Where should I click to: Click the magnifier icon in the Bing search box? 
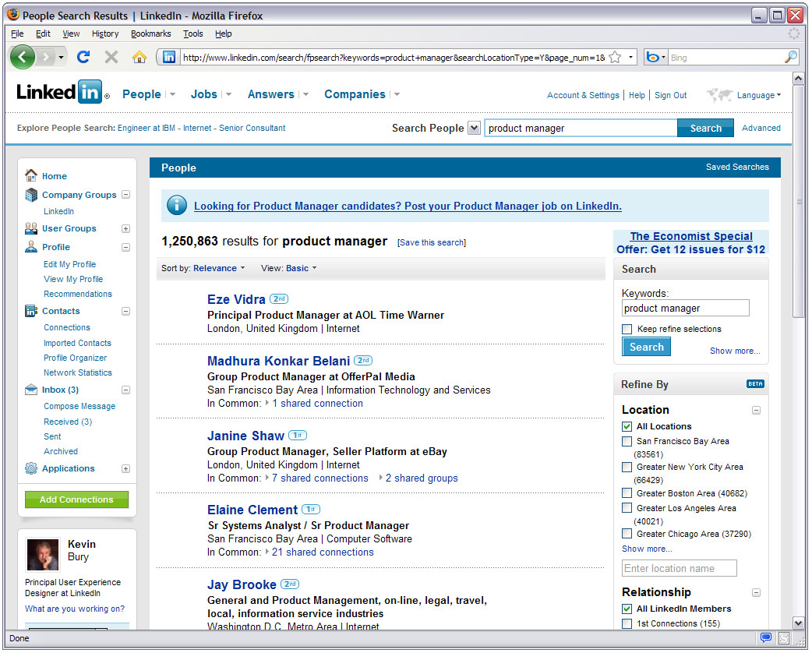791,57
